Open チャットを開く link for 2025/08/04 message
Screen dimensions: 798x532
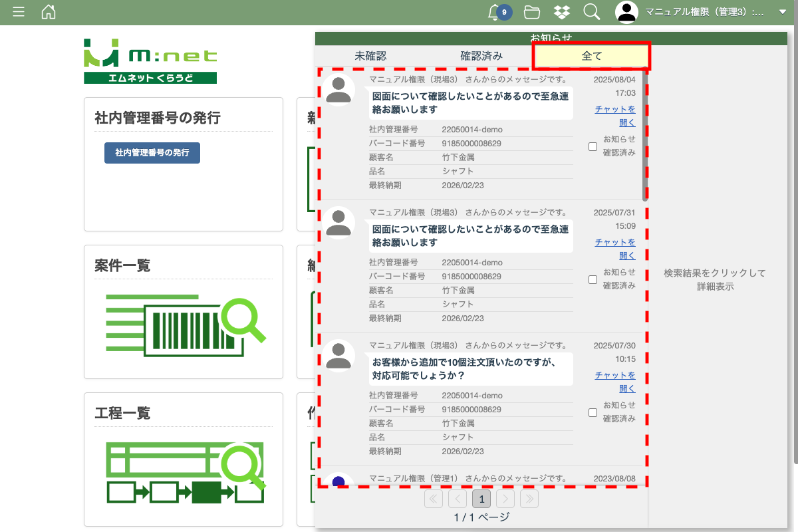615,116
